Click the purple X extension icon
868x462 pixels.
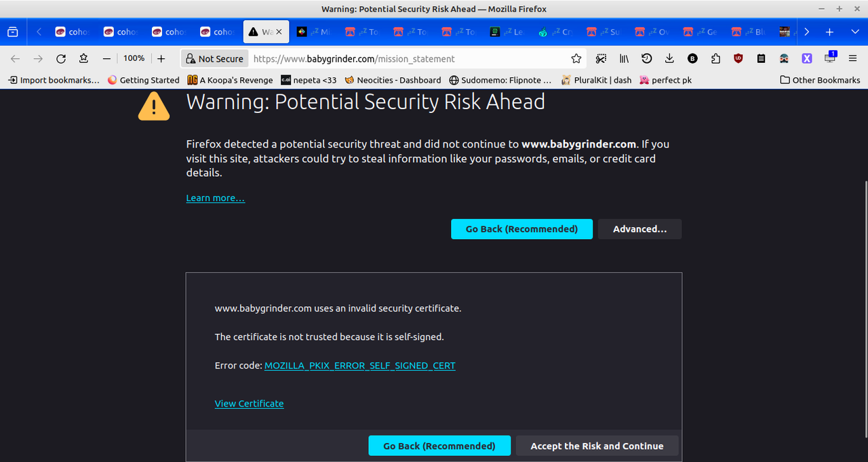click(807, 59)
